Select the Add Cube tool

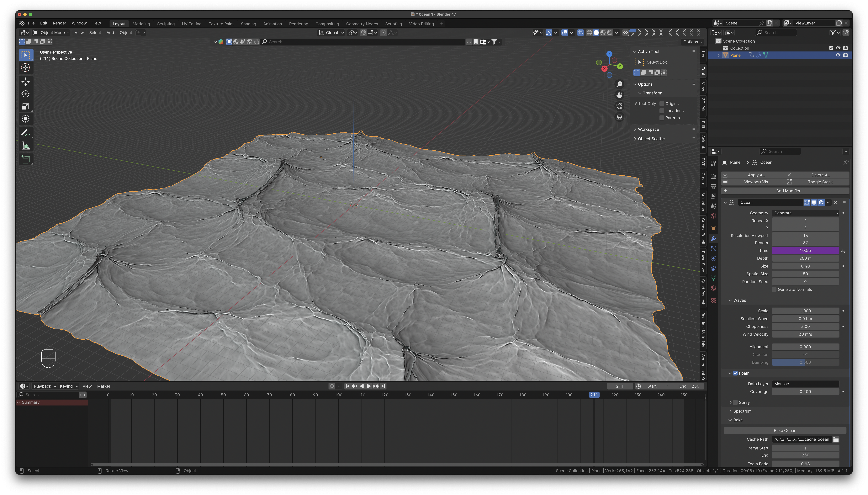click(x=25, y=159)
